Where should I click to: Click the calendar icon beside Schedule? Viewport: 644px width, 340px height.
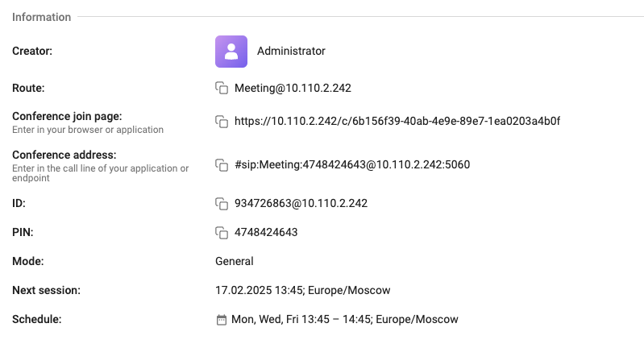pyautogui.click(x=222, y=320)
